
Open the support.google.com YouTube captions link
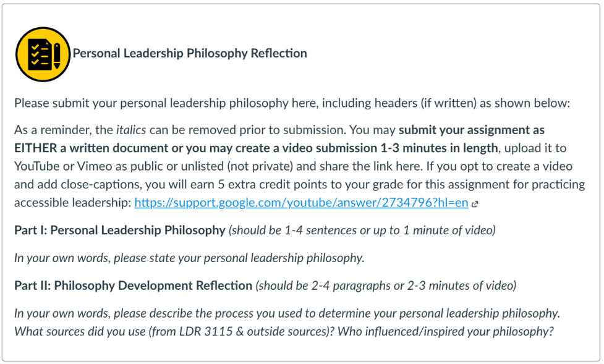tap(301, 203)
